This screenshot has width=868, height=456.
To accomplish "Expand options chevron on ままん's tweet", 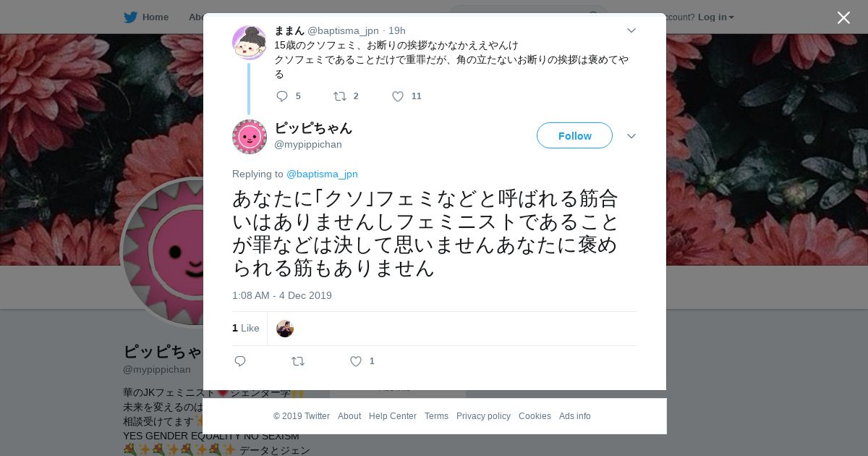I will 631,30.
